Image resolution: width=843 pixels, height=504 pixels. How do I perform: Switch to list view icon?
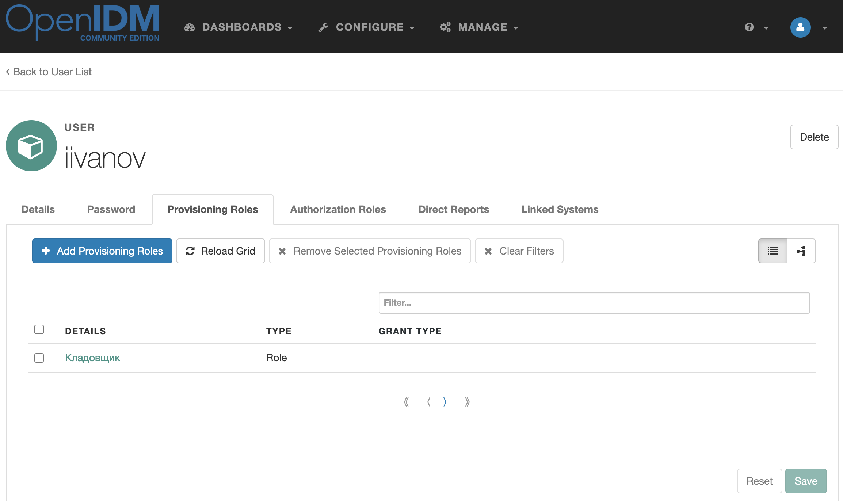coord(773,251)
